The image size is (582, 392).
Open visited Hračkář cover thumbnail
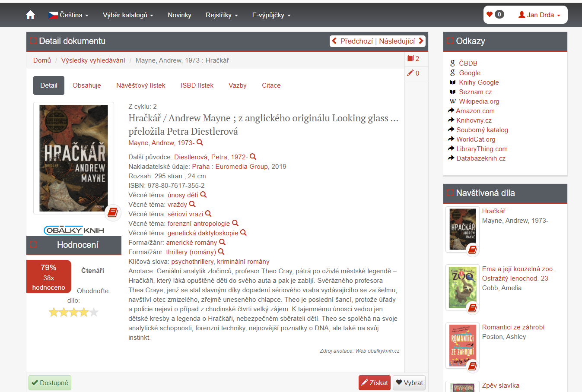[x=462, y=229]
